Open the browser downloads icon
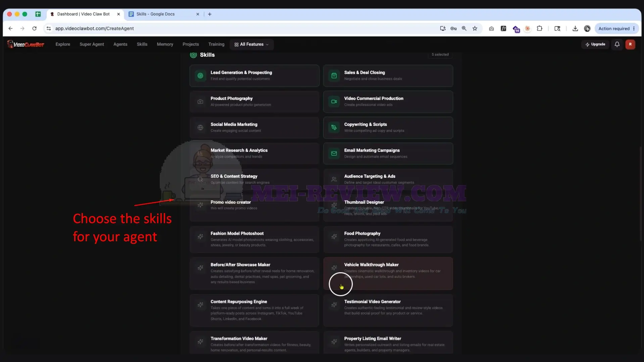Image resolution: width=644 pixels, height=362 pixels. tap(575, 29)
